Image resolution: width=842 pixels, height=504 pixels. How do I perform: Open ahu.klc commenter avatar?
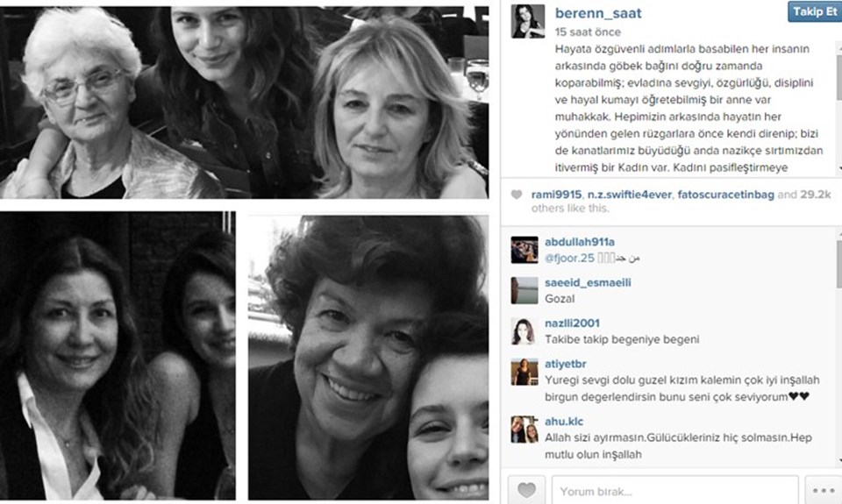(x=524, y=429)
